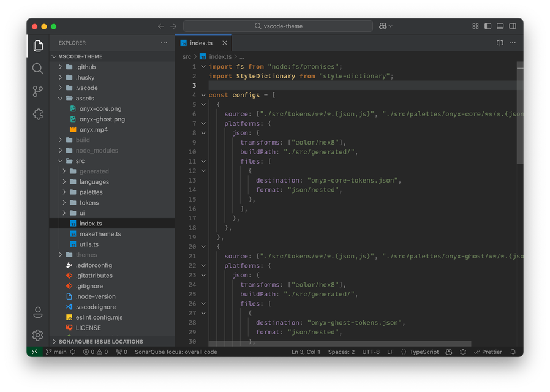Toggle the primary side bar visibility
The height and width of the screenshot is (392, 550).
488,26
